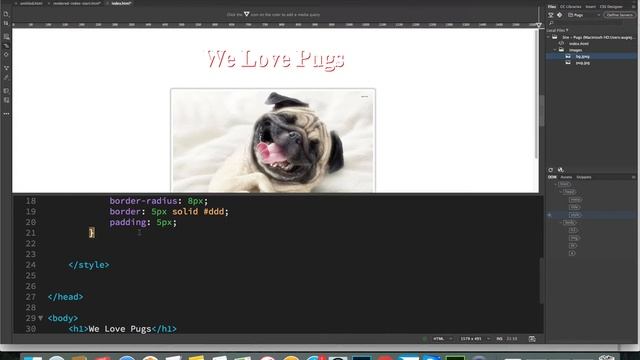Click the pug image in Live view
This screenshot has height=360, width=640.
[x=273, y=140]
